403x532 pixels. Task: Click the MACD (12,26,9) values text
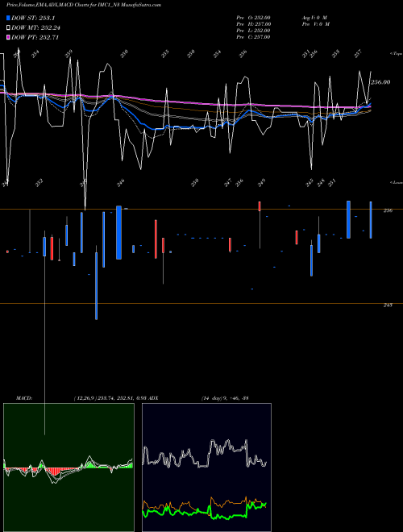coord(110,397)
